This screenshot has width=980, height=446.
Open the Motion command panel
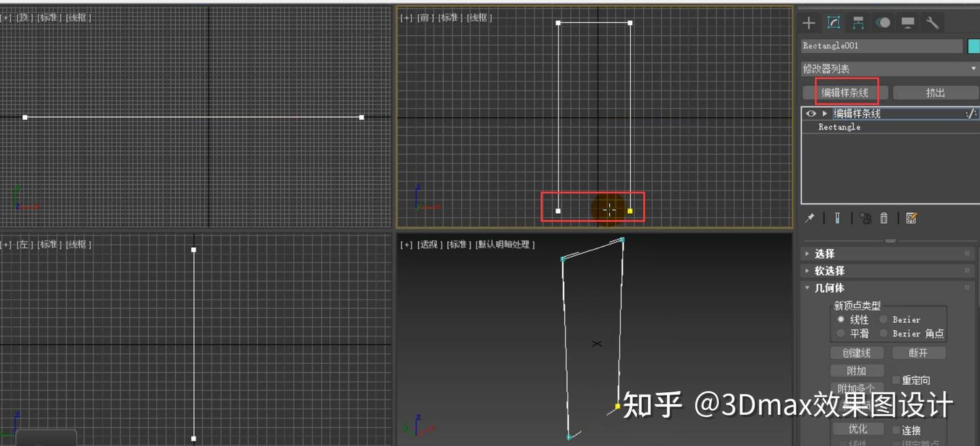pyautogui.click(x=883, y=22)
